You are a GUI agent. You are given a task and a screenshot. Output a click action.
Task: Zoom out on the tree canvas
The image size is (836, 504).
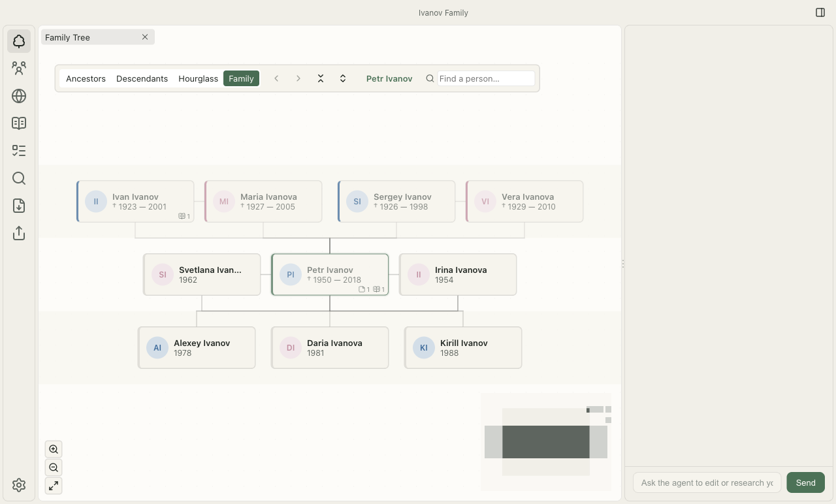[x=54, y=467]
